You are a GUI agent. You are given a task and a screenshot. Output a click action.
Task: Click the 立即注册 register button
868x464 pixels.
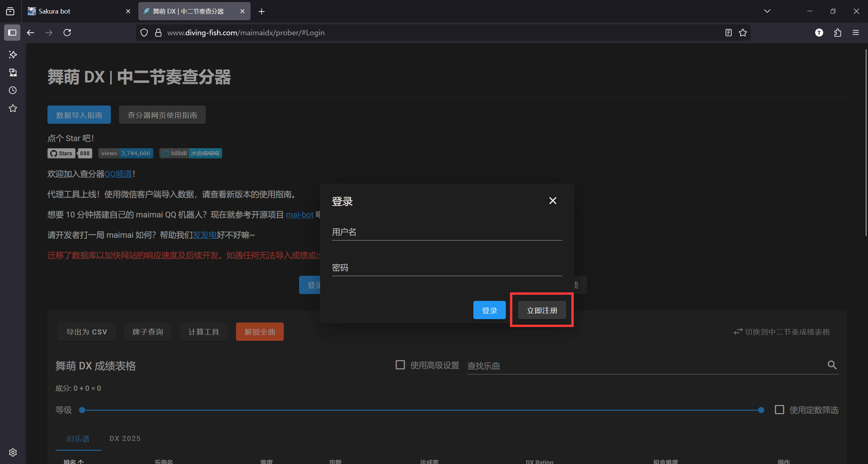point(542,310)
